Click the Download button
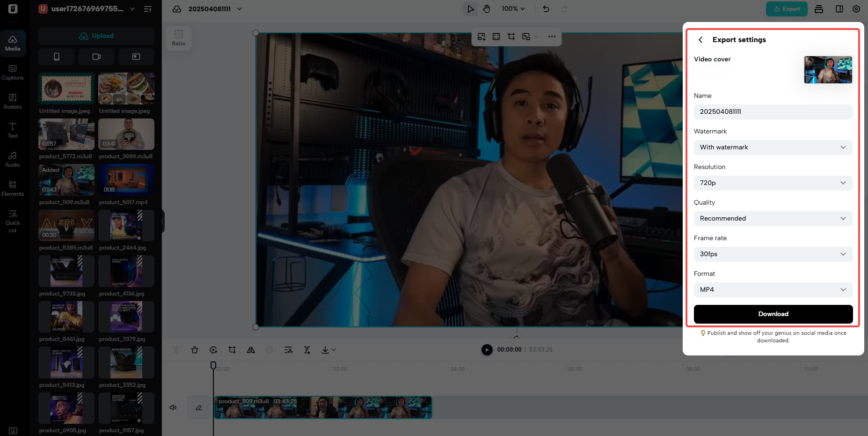The height and width of the screenshot is (436, 868). coord(773,314)
